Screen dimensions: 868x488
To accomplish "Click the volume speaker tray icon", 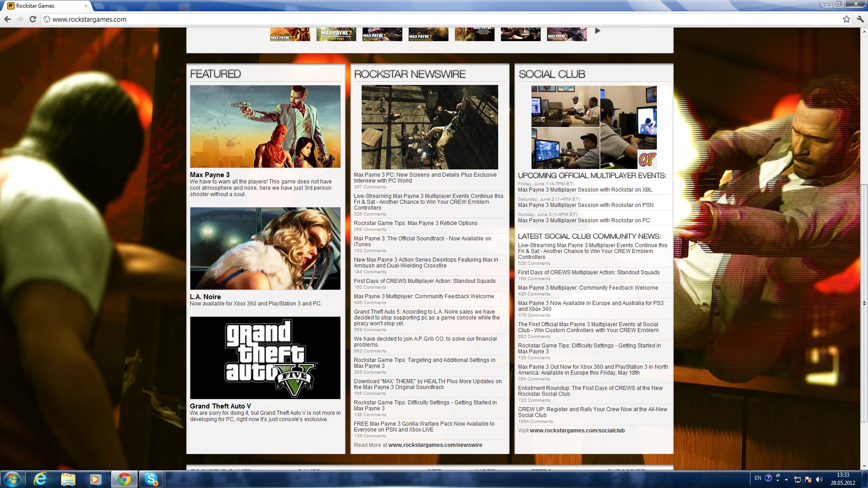I will coord(819,479).
